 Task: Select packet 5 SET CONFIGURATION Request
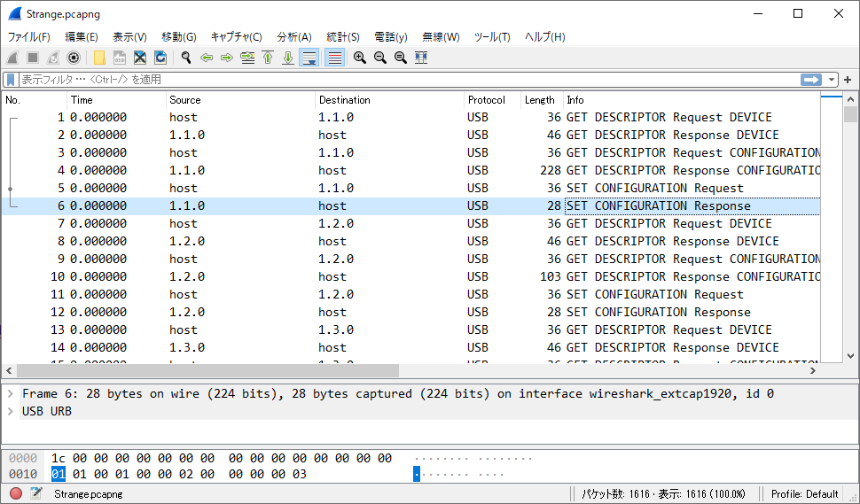(x=411, y=188)
